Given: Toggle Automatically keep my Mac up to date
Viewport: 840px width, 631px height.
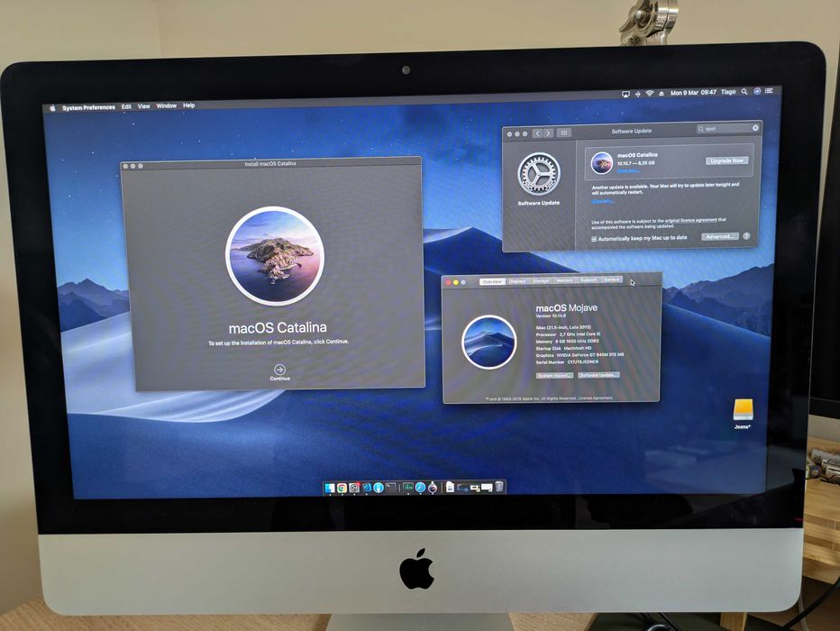Looking at the screenshot, I should [x=594, y=239].
